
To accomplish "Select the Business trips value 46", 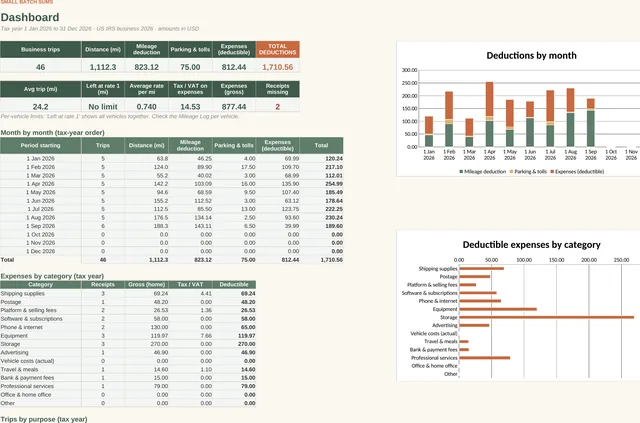I will [40, 67].
